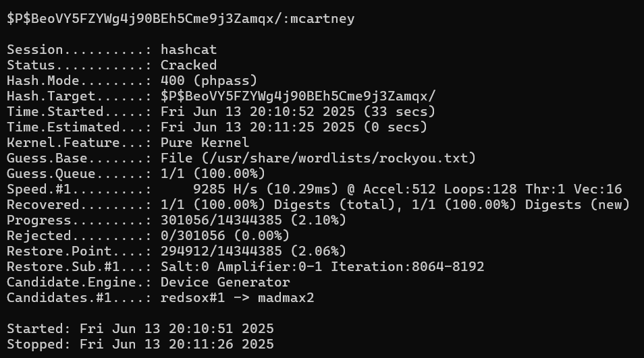Click the Recovered digests line value

tap(395, 205)
